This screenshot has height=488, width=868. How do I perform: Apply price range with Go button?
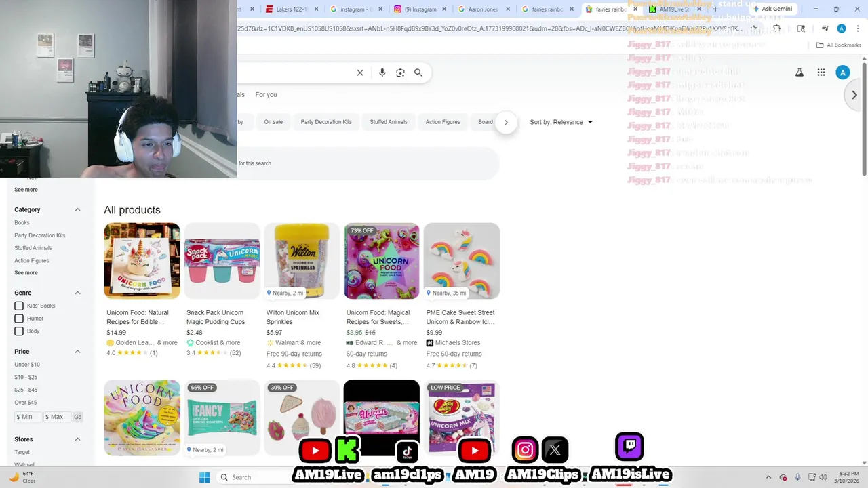pos(77,417)
